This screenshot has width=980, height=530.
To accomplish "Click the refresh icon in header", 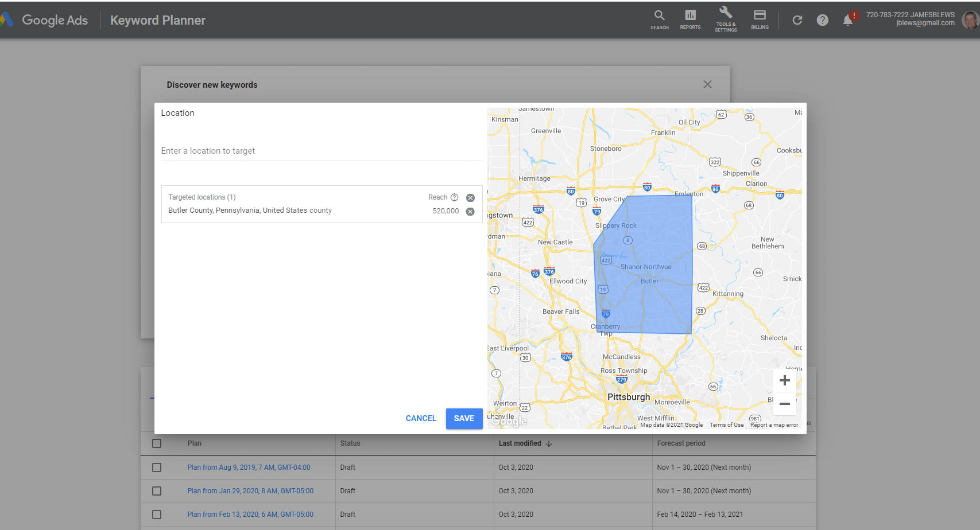I will (797, 20).
